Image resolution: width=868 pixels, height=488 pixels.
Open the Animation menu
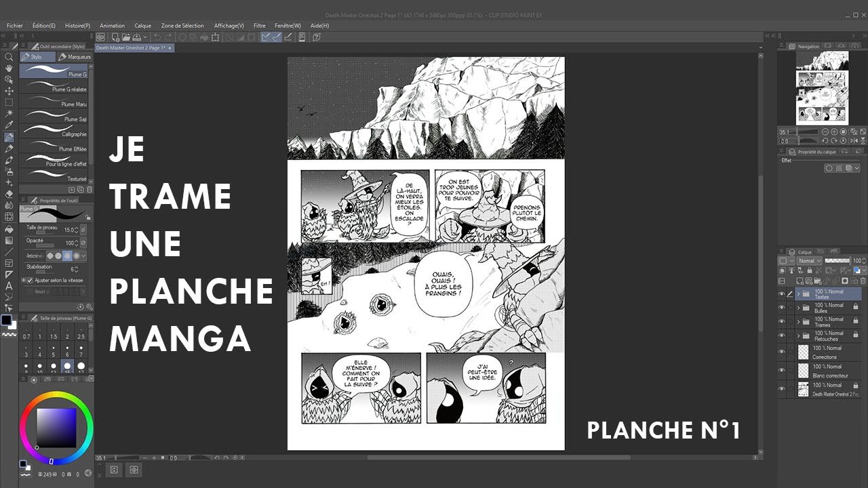112,26
